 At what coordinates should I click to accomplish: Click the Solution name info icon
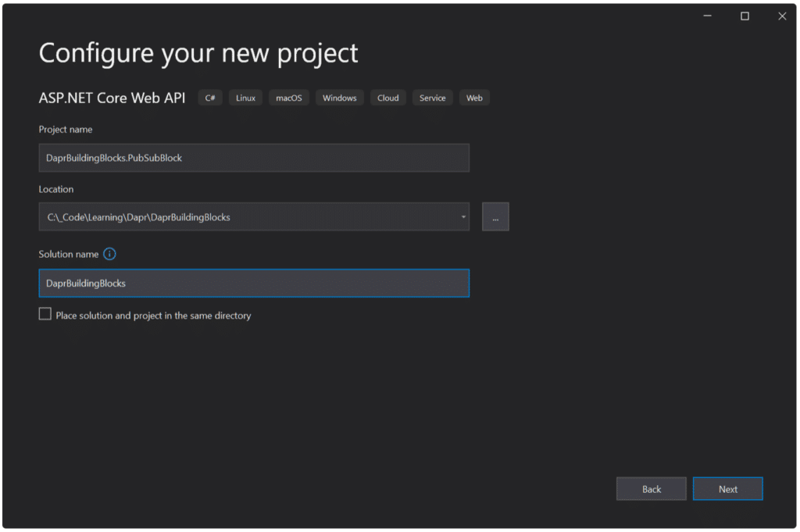(x=109, y=254)
